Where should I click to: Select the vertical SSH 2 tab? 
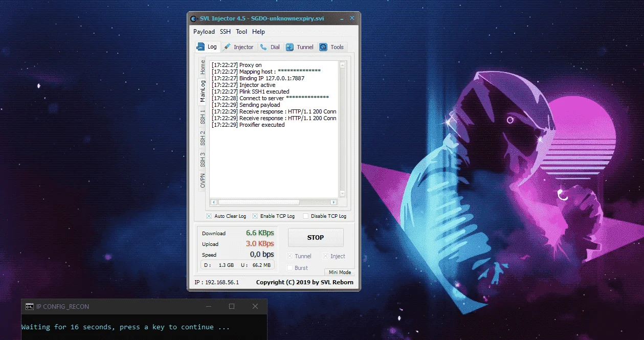coord(203,138)
